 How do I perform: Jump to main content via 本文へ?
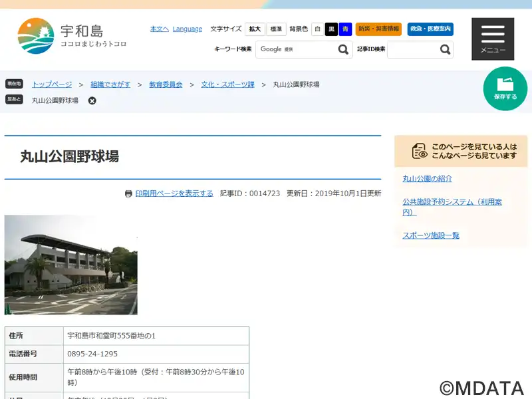point(159,29)
